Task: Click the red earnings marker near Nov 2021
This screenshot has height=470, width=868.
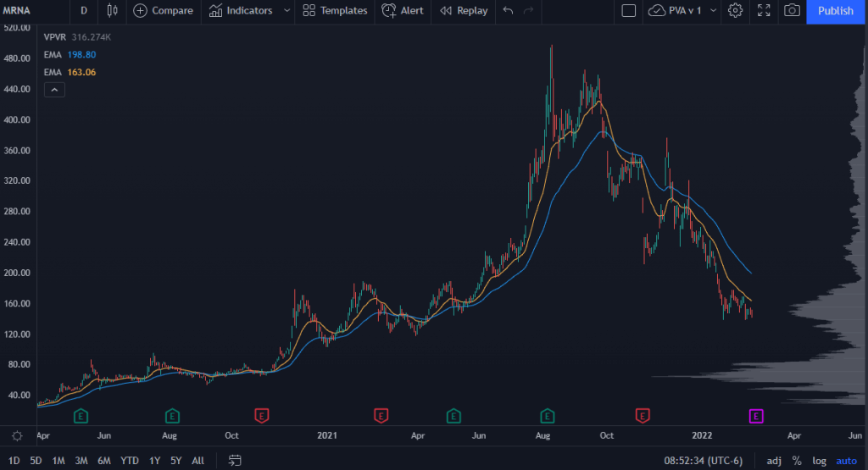Action: pyautogui.click(x=643, y=416)
